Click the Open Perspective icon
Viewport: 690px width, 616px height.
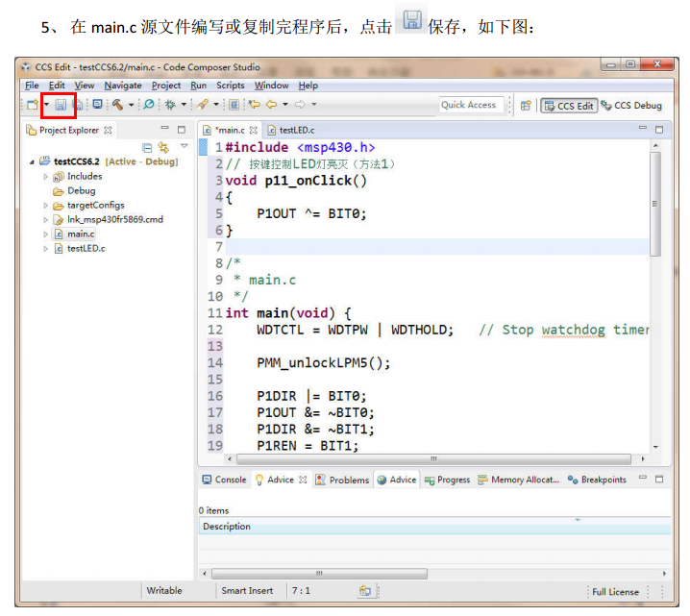(526, 105)
